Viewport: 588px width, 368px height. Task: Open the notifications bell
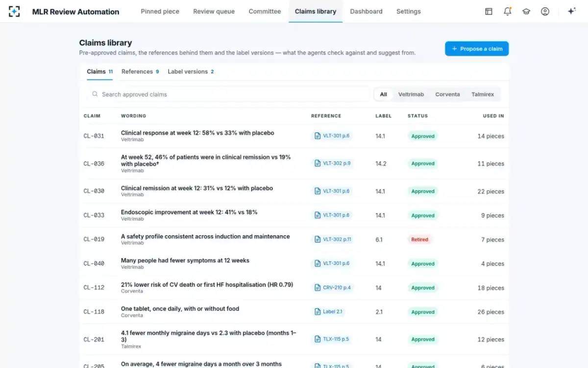click(508, 11)
